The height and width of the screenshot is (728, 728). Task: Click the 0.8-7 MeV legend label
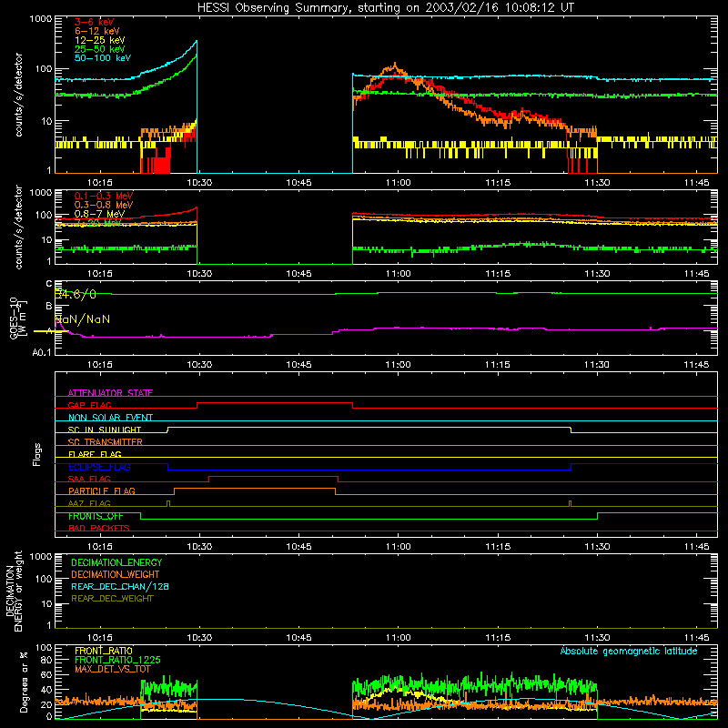point(99,214)
